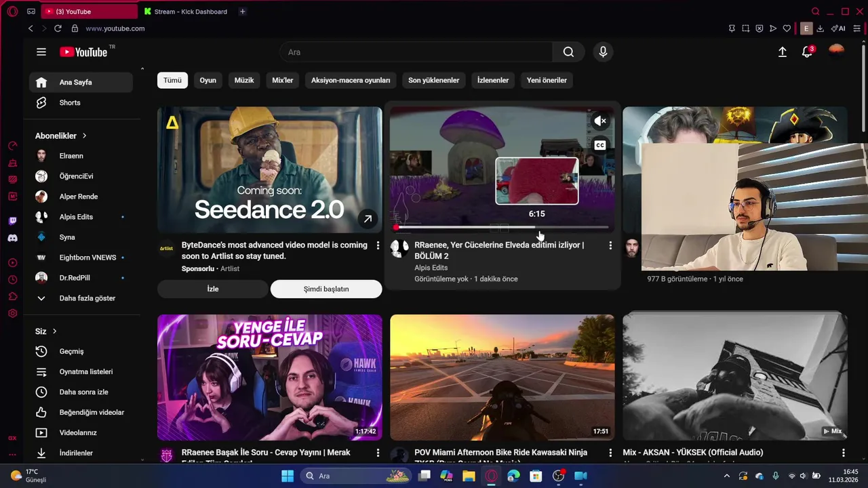Open Opera snapshot tool icon
This screenshot has height=488, width=868.
pos(745,28)
